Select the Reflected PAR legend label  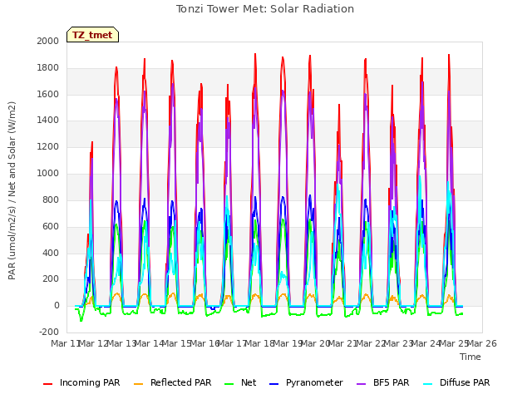click(x=181, y=382)
